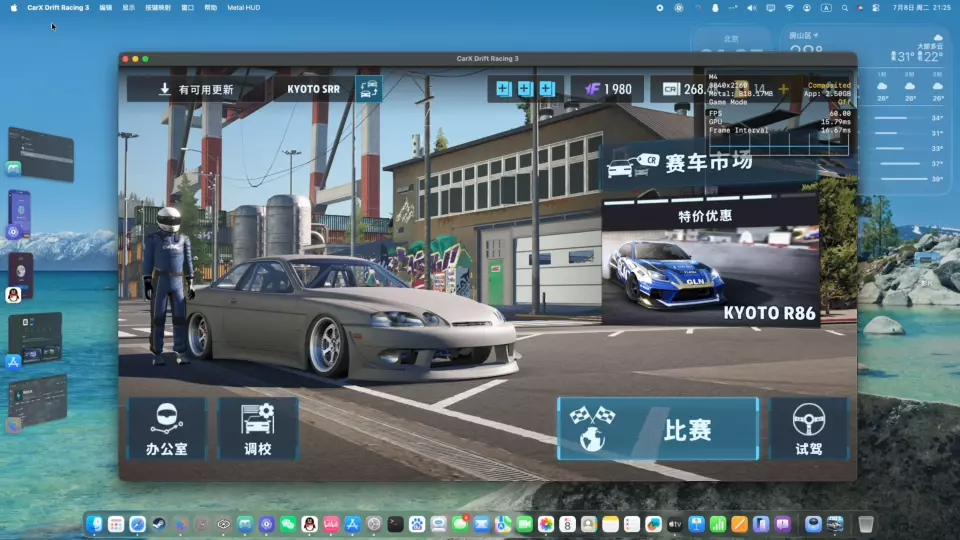Open QQ penguin in the Dock
The height and width of the screenshot is (540, 960).
[310, 524]
